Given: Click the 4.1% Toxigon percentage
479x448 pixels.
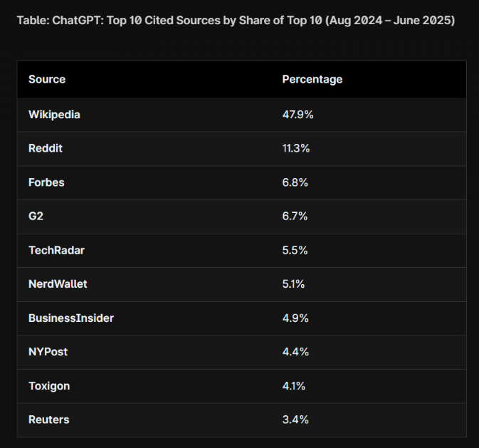Looking at the screenshot, I should point(293,386).
